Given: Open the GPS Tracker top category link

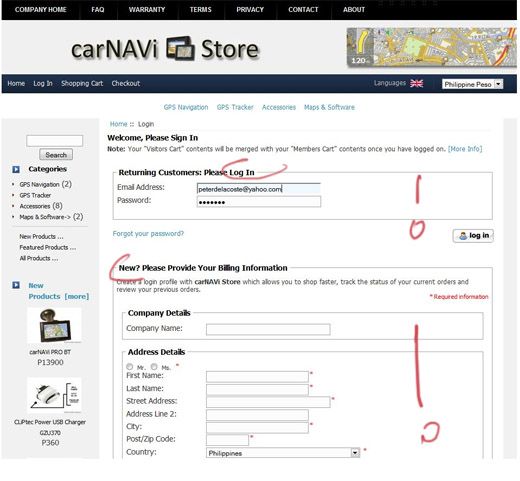Looking at the screenshot, I should 235,107.
